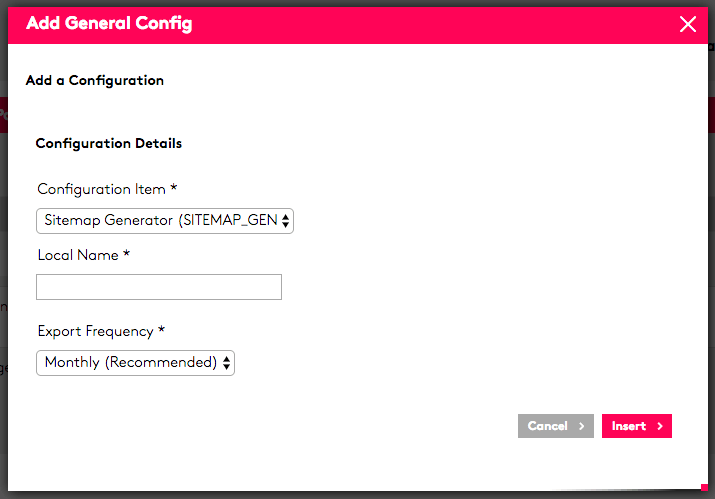Click the asterisk next to Export Frequency
The width and height of the screenshot is (715, 499).
[x=161, y=329]
